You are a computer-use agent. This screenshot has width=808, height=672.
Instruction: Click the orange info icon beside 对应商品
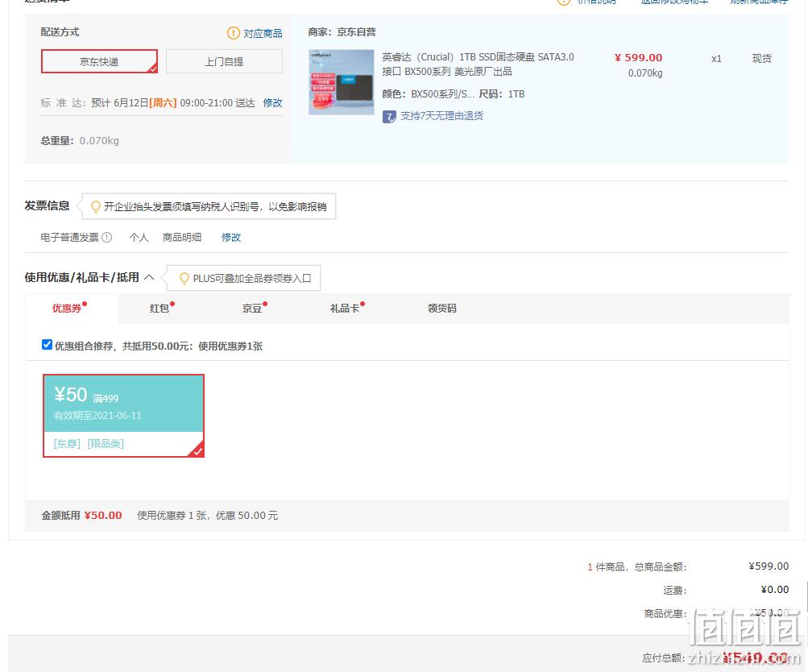click(x=233, y=34)
